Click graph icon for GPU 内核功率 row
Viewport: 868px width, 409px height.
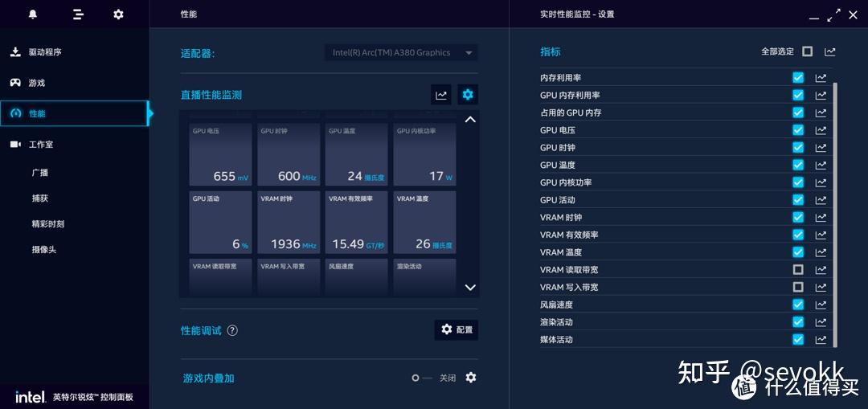(x=821, y=182)
